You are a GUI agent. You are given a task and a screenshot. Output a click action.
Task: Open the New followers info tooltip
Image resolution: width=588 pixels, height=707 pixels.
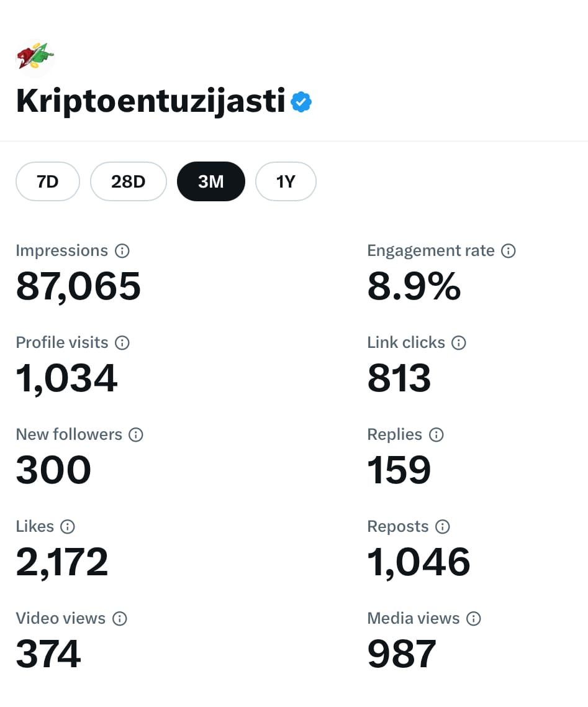click(135, 434)
